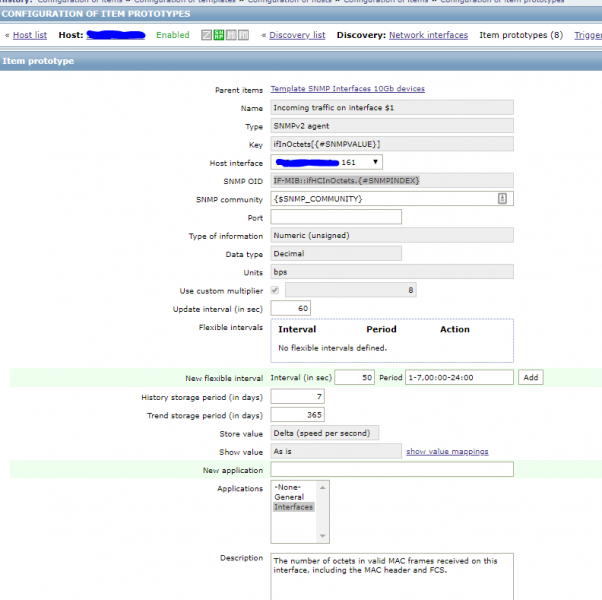
Task: Open the Data type dropdown showing Decimal
Action: coord(336,254)
